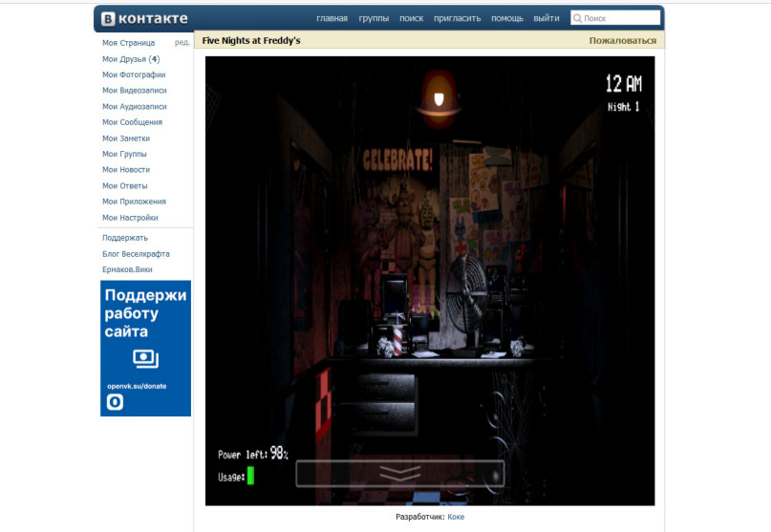Open Блог Веселкрафта
Image resolution: width=771 pixels, height=532 pixels.
pos(136,254)
